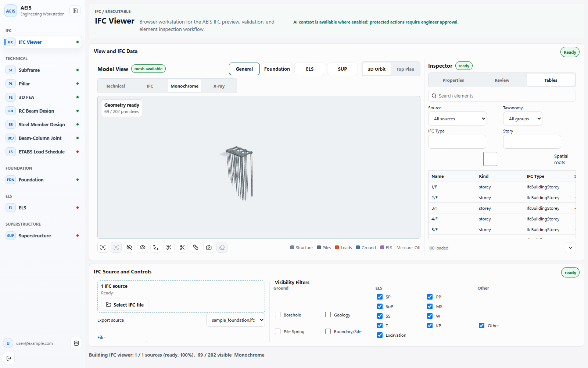Image resolution: width=588 pixels, height=368 pixels.
Task: Enable the Geology checkbox
Action: (328, 315)
